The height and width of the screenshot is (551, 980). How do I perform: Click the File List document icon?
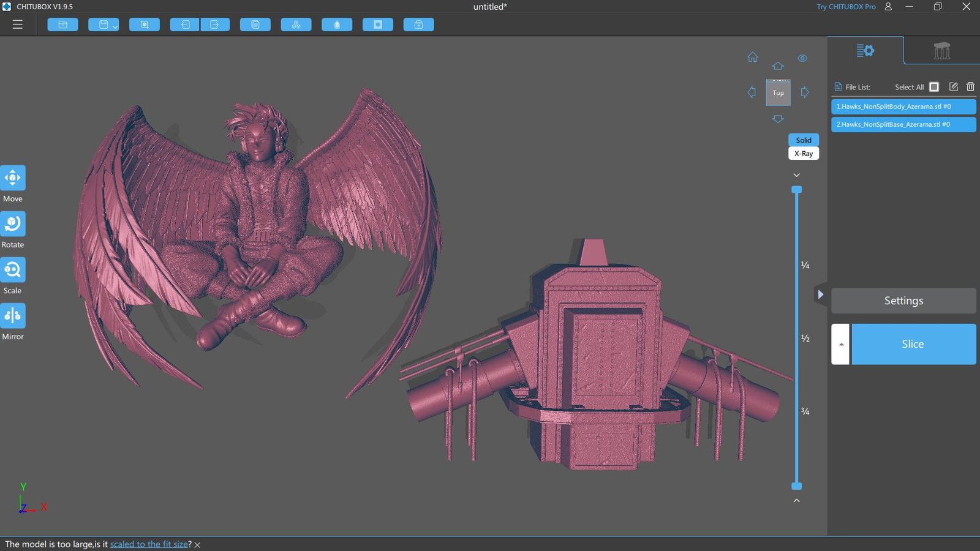(x=838, y=87)
